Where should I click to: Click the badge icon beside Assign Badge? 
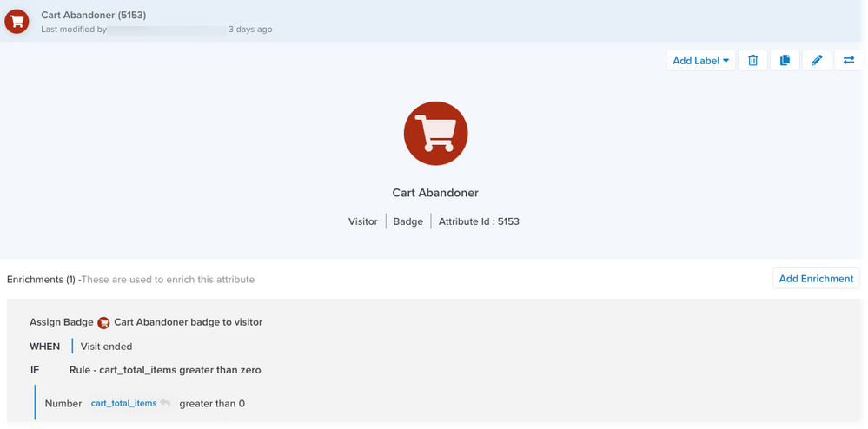tap(103, 323)
